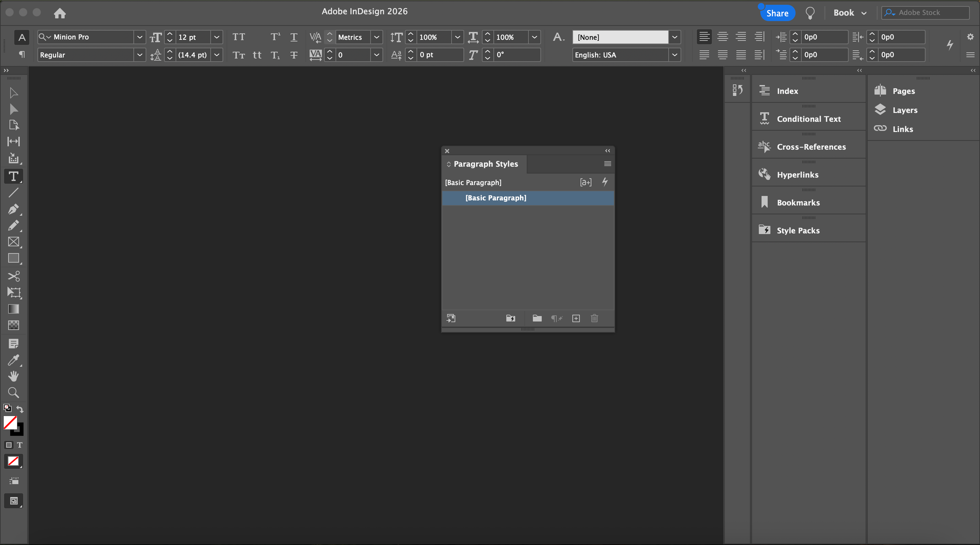Viewport: 980px width, 545px height.
Task: Enable Align Center paragraph alignment
Action: pyautogui.click(x=722, y=37)
